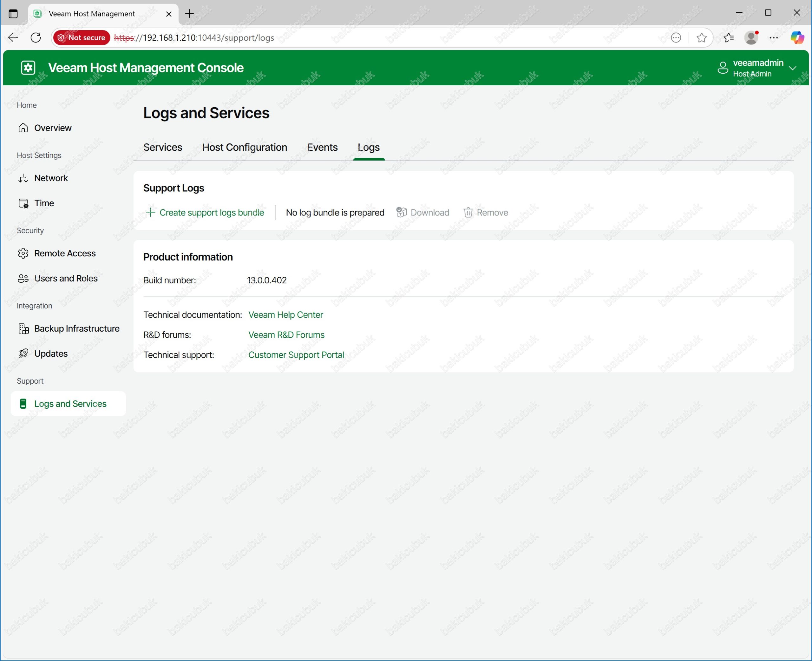Open Overview in sidebar menu
The height and width of the screenshot is (661, 812).
(53, 128)
